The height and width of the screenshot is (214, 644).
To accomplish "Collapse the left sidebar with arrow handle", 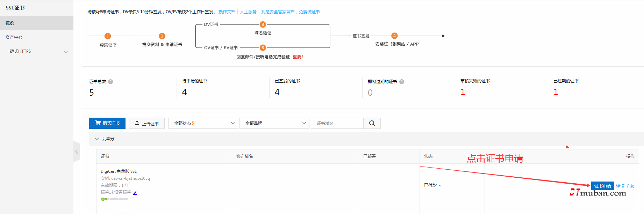I will (x=77, y=152).
